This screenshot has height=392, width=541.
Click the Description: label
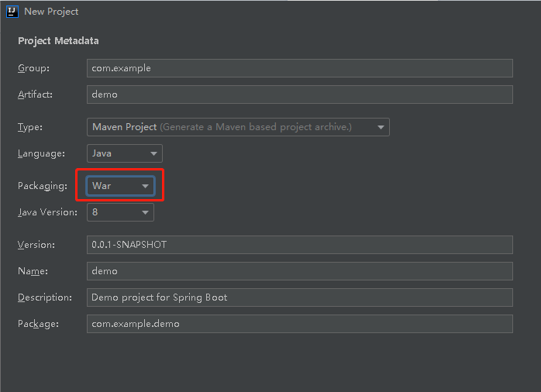point(45,297)
